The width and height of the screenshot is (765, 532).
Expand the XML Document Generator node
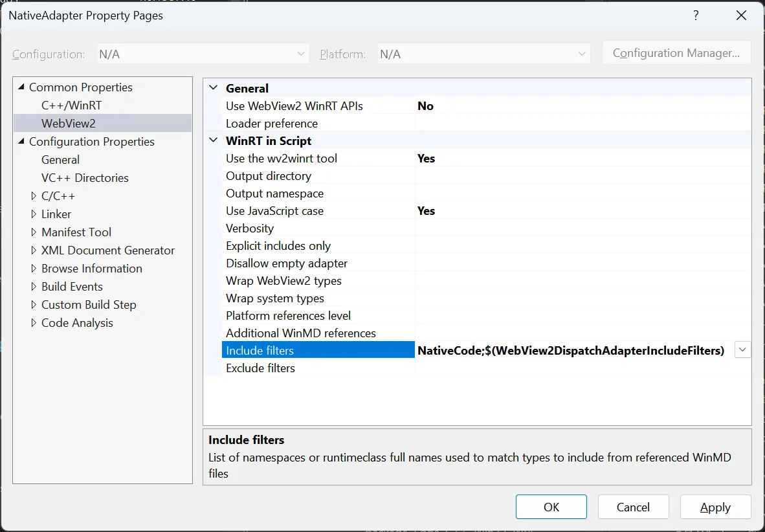click(33, 250)
